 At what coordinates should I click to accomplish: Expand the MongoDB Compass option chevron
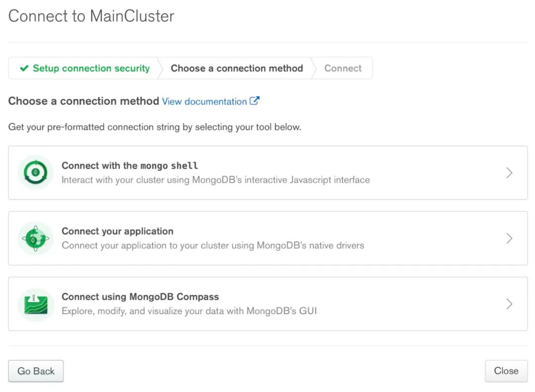pyautogui.click(x=509, y=304)
